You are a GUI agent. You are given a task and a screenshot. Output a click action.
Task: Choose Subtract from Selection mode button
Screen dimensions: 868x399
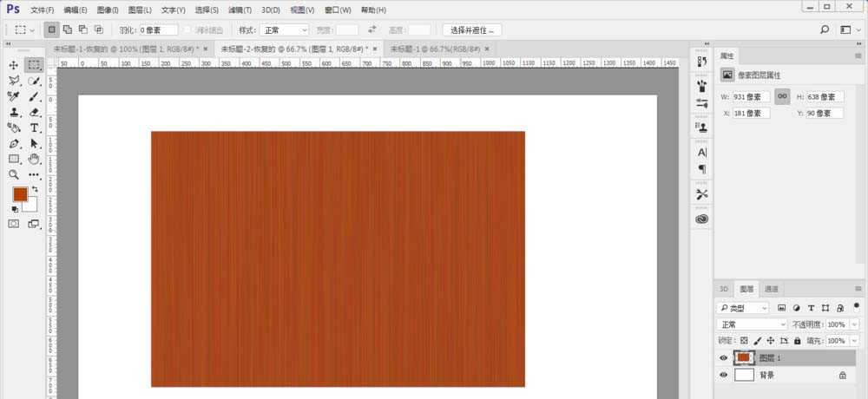click(x=83, y=29)
